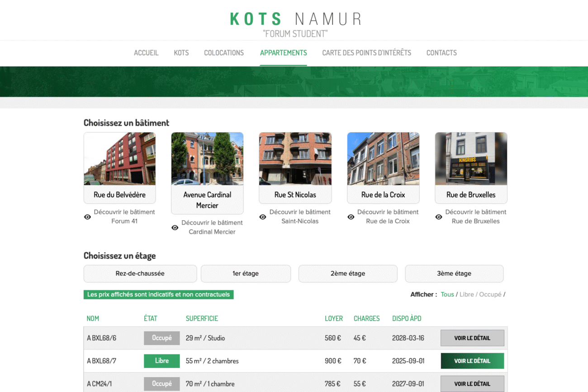Image resolution: width=588 pixels, height=392 pixels.
Task: Sort table by Loyer column header
Action: [x=333, y=318]
